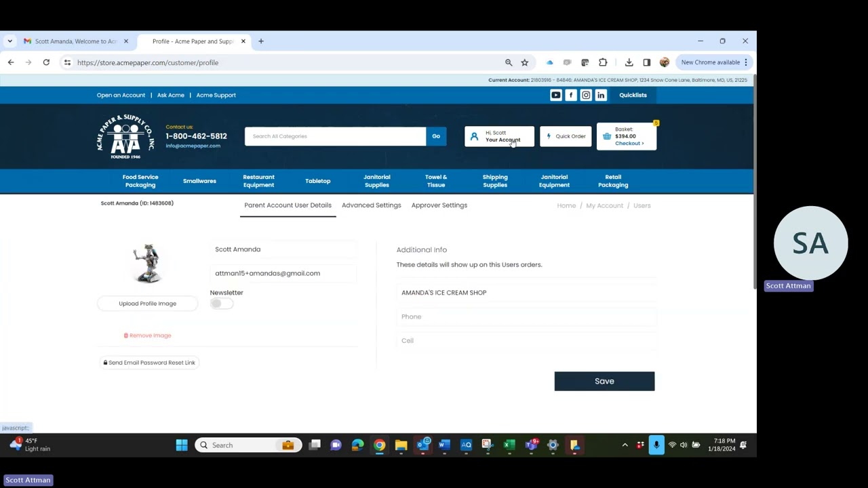Click the Checkout link in the basket
868x488 pixels.
629,144
